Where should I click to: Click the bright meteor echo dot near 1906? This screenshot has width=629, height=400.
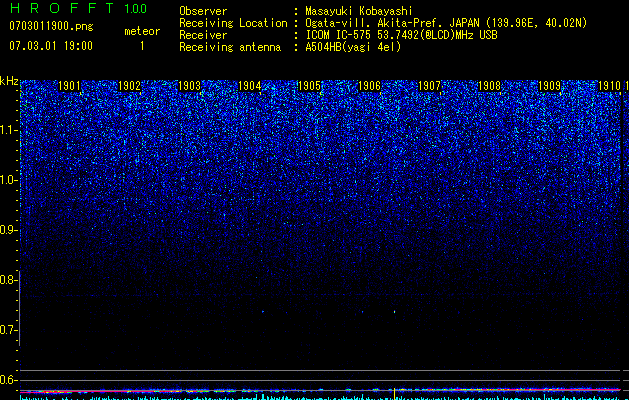[395, 311]
